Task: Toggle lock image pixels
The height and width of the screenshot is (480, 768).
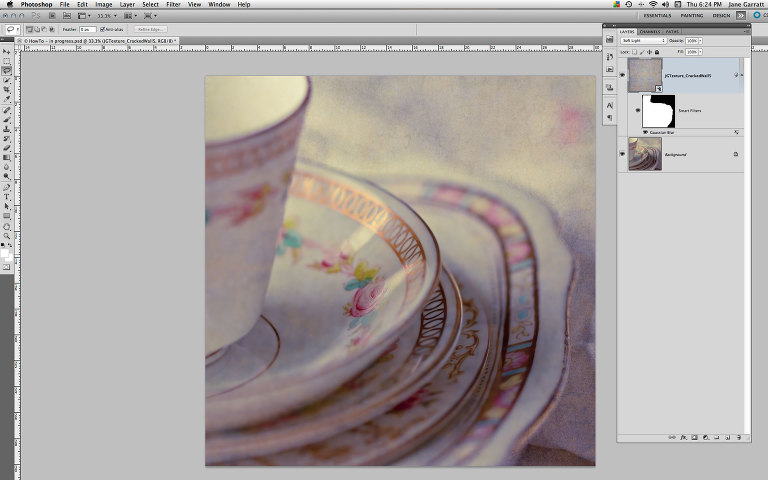Action: tap(642, 52)
